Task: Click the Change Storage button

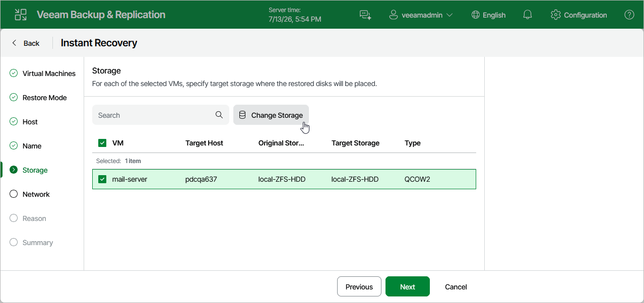Action: click(x=271, y=115)
